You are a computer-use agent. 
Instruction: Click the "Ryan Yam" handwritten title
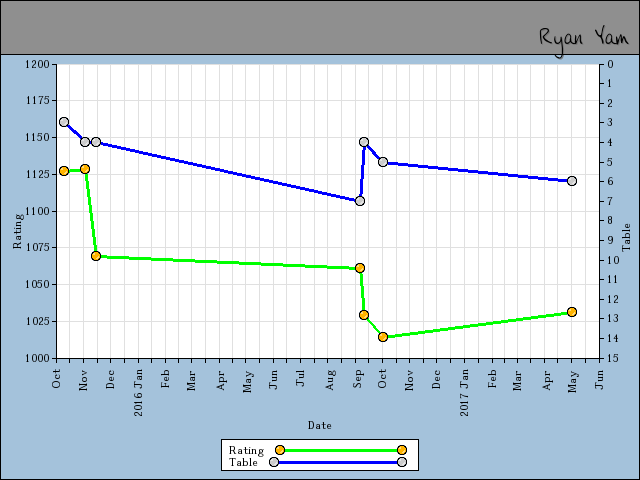click(x=584, y=40)
